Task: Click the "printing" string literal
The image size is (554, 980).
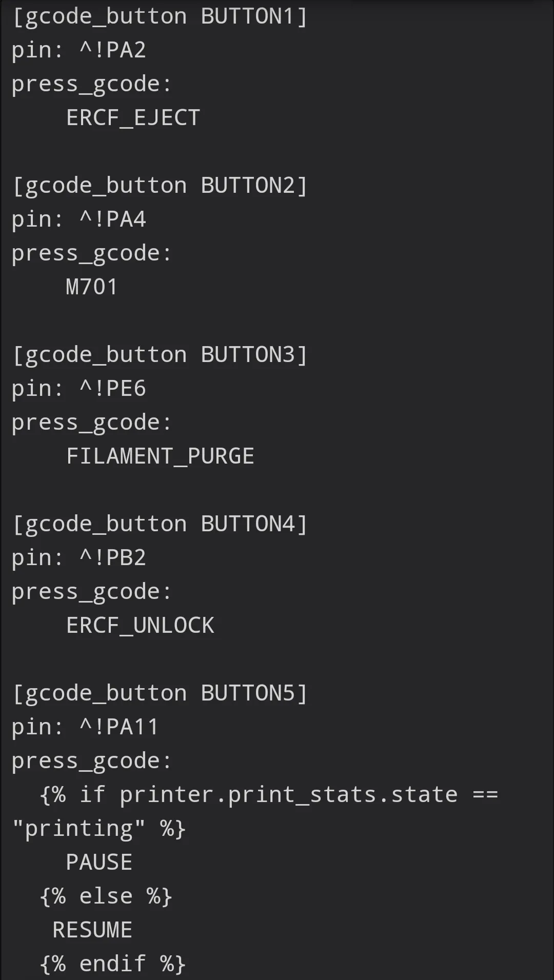Action: [79, 829]
